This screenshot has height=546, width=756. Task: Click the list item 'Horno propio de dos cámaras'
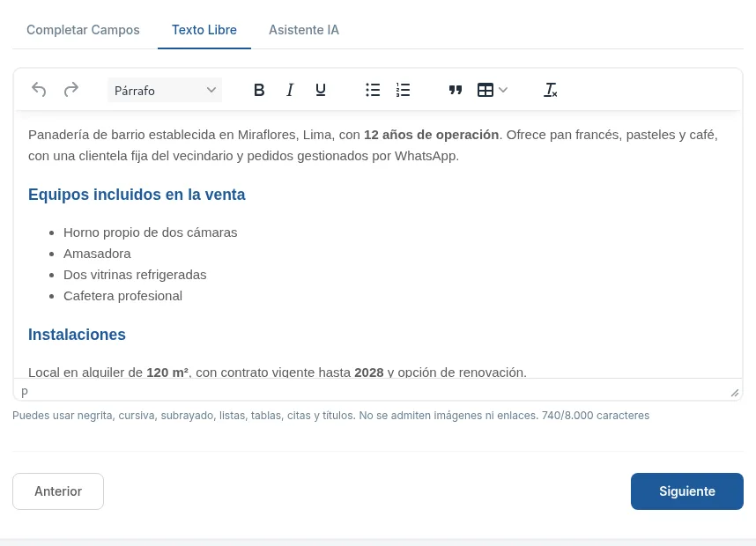151,232
